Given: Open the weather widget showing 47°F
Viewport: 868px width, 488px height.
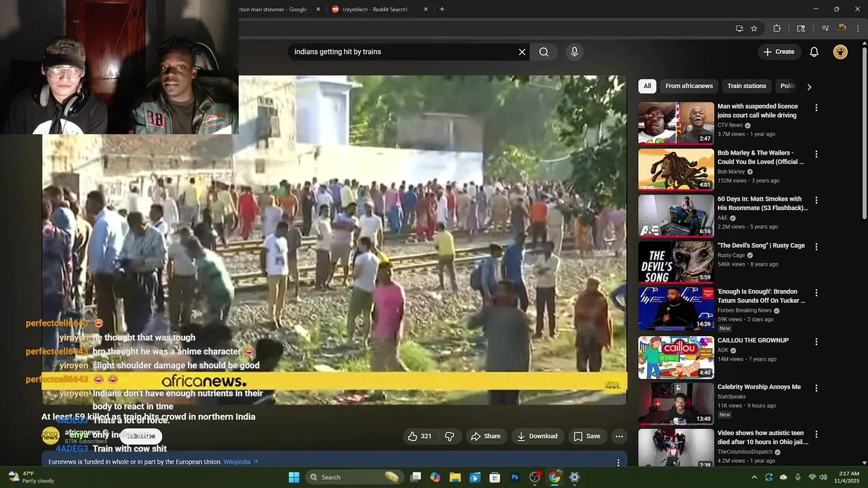Looking at the screenshot, I should click(x=31, y=477).
